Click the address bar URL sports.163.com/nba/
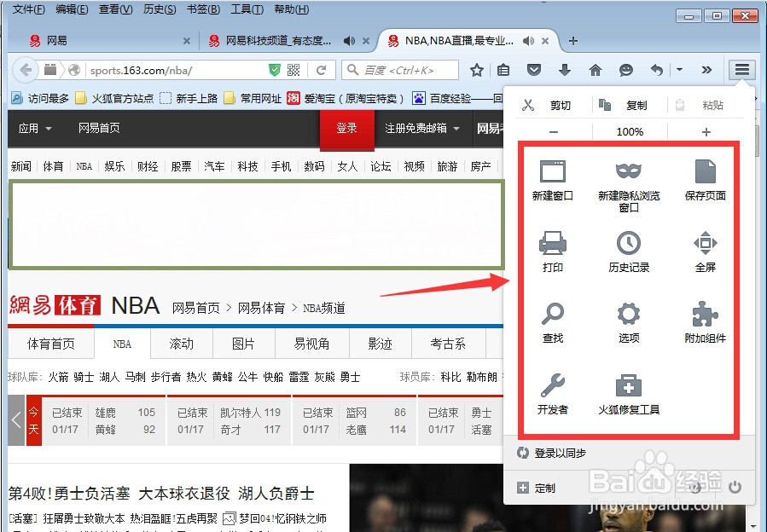The width and height of the screenshot is (767, 532). click(x=141, y=71)
